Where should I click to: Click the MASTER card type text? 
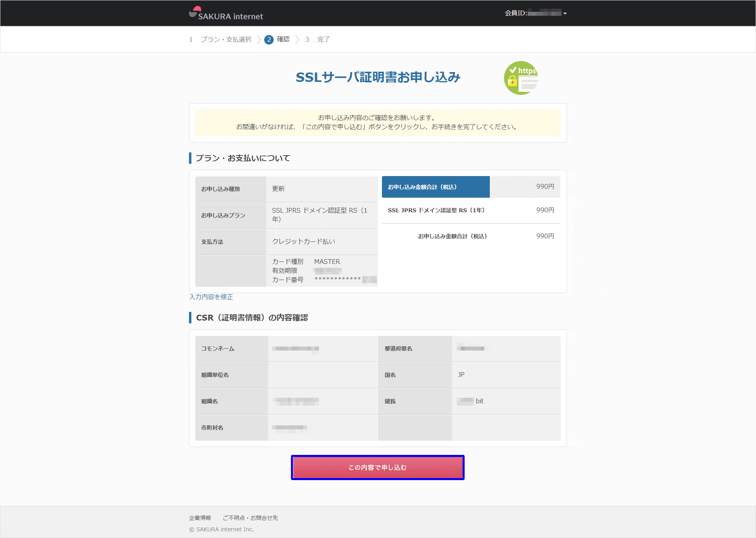pyautogui.click(x=327, y=262)
